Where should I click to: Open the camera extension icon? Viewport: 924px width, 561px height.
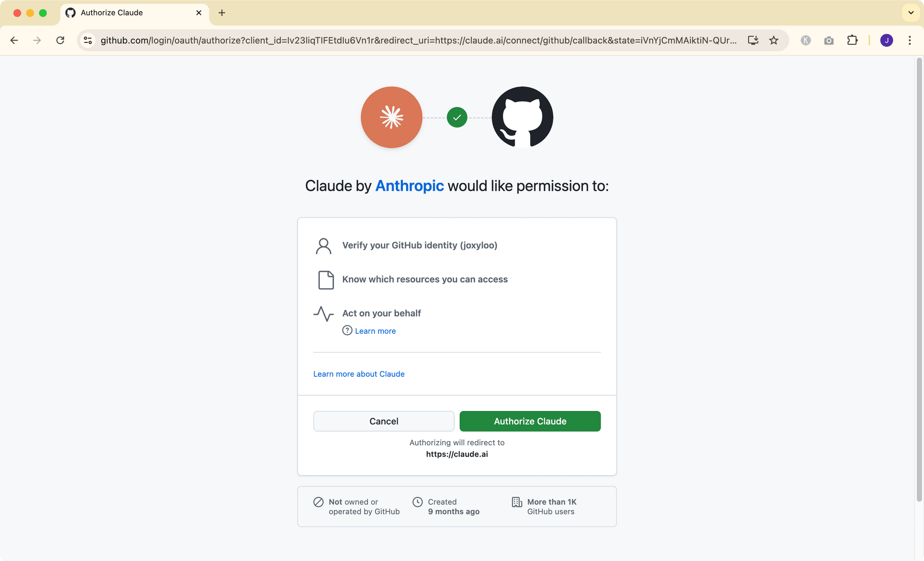pyautogui.click(x=829, y=41)
